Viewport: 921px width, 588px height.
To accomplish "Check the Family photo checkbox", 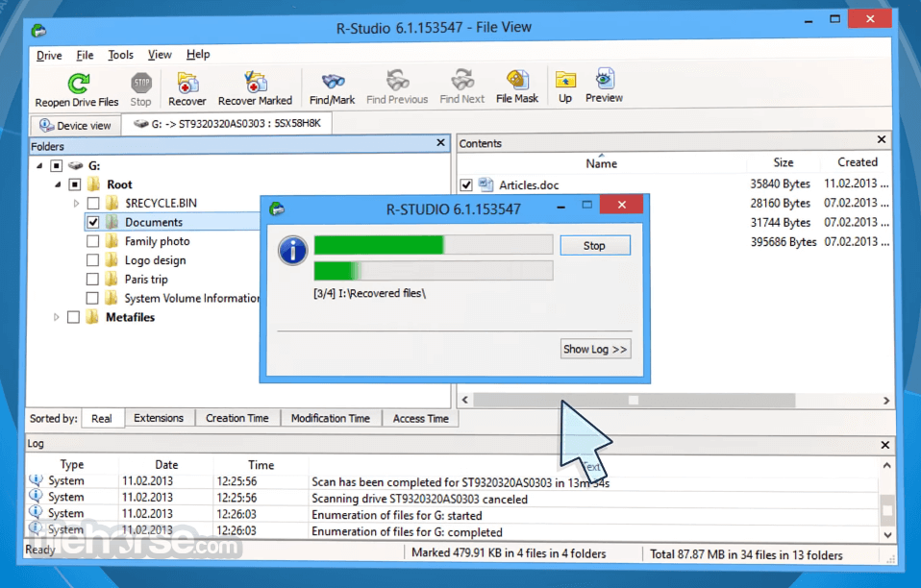I will pyautogui.click(x=93, y=241).
